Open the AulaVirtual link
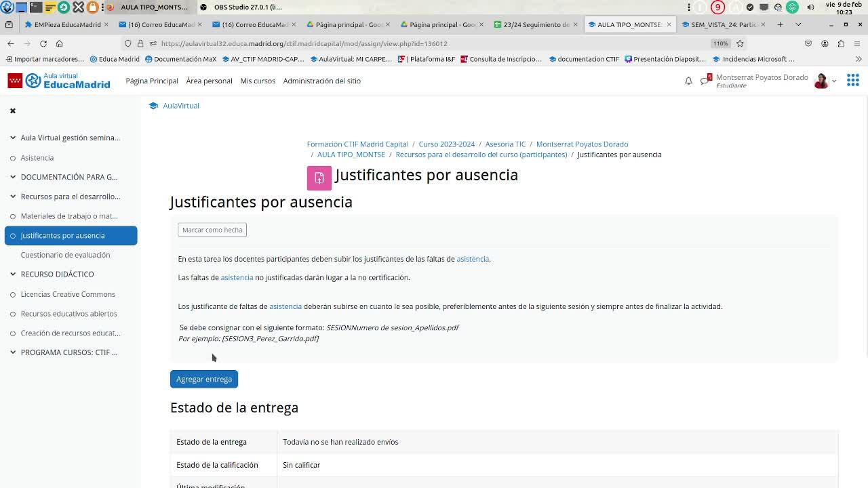The width and height of the screenshot is (868, 488). tap(180, 106)
